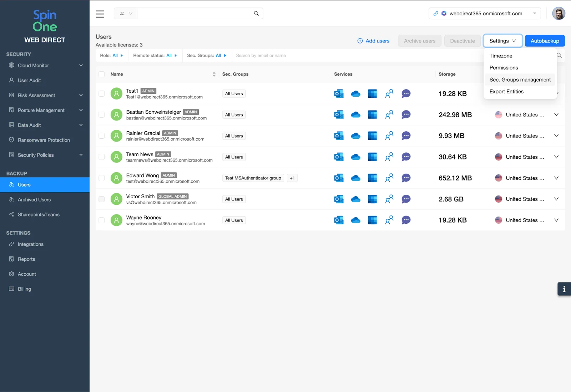
Task: Click the People service icon for Bastian Schweisteiger
Action: coord(389,114)
